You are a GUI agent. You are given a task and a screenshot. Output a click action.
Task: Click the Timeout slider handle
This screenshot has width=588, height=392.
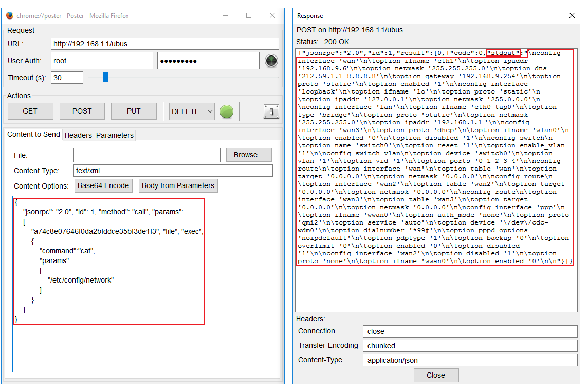tap(105, 78)
